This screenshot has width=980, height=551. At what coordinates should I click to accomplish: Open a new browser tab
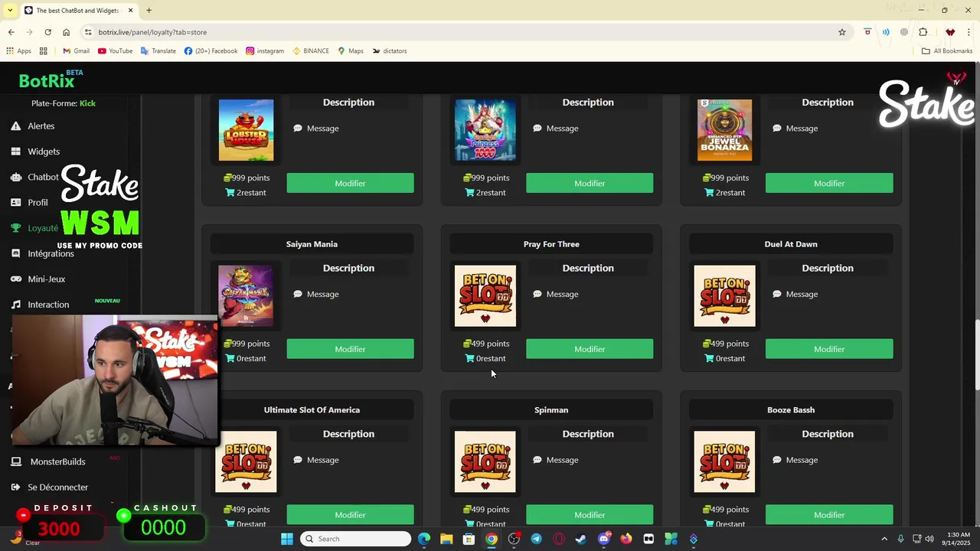tap(149, 10)
